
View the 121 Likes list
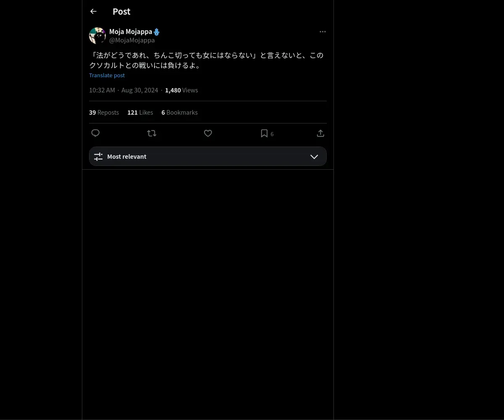pyautogui.click(x=140, y=113)
